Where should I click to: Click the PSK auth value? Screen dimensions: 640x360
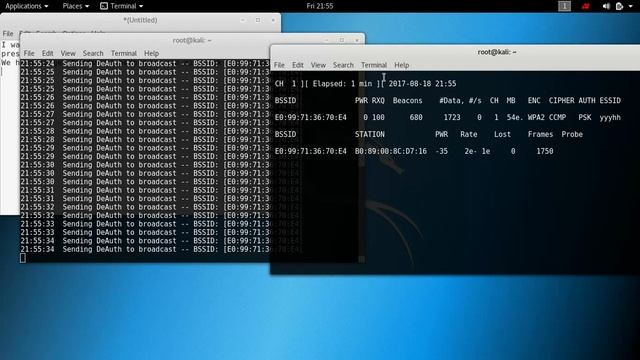click(584, 118)
